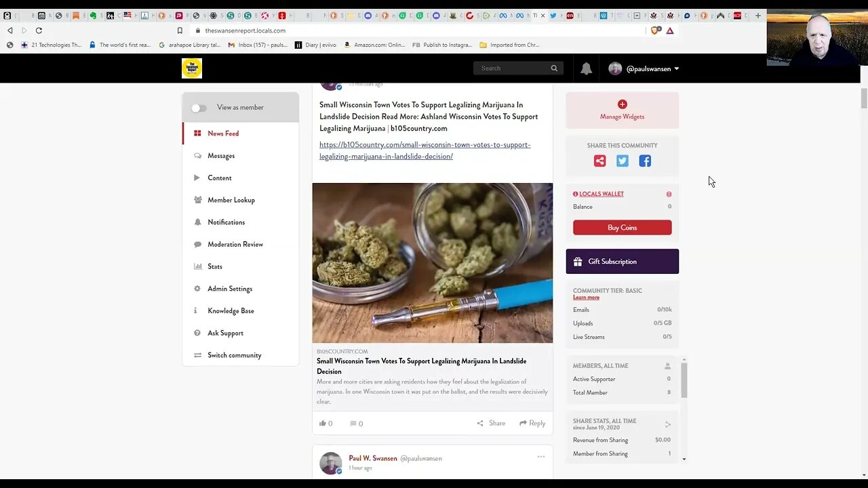Click the Buy Coins button
Screen dimensions: 868x488
click(623, 228)
